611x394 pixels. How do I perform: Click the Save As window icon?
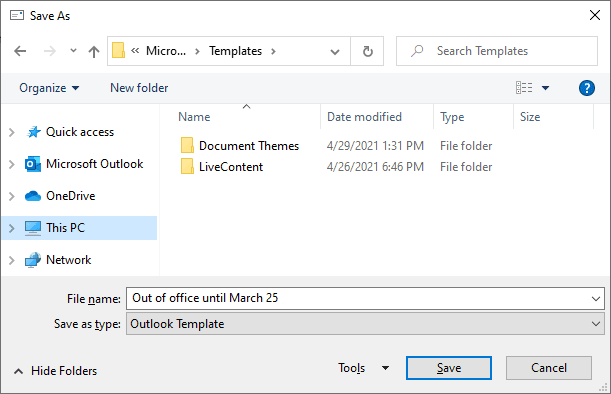[17, 16]
